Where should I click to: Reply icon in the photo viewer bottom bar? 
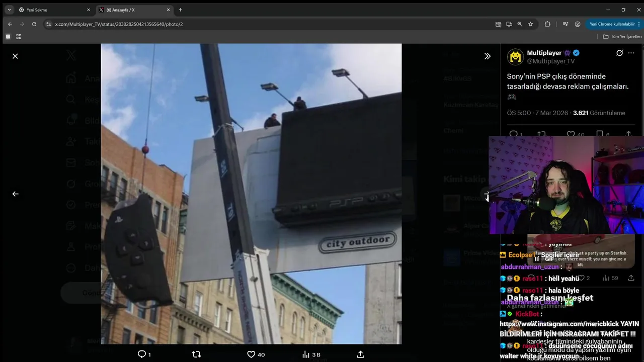(142, 354)
